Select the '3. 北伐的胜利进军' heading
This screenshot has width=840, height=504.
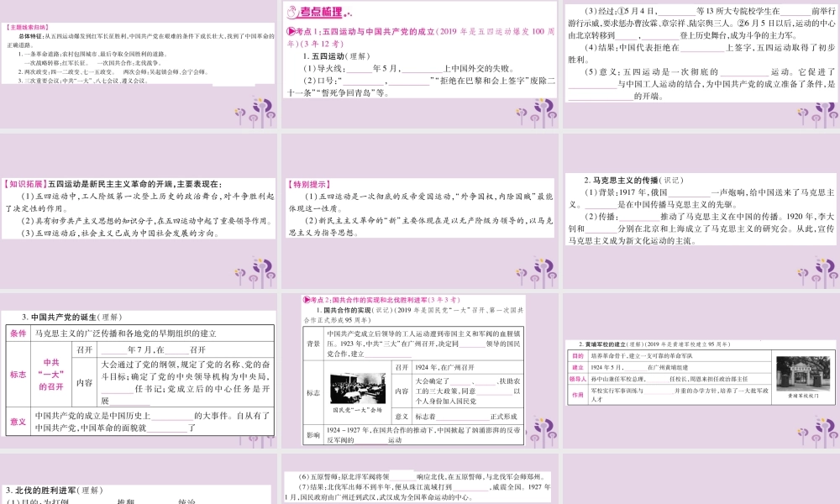(x=54, y=490)
